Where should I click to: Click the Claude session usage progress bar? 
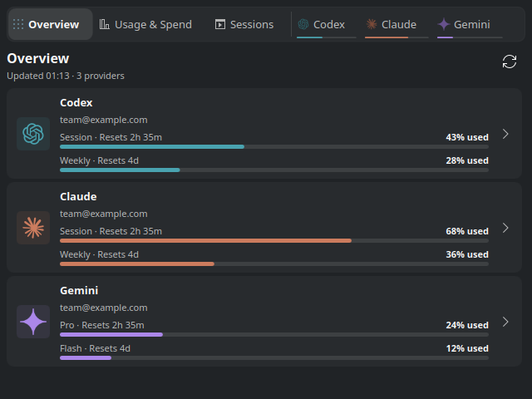pyautogui.click(x=274, y=241)
